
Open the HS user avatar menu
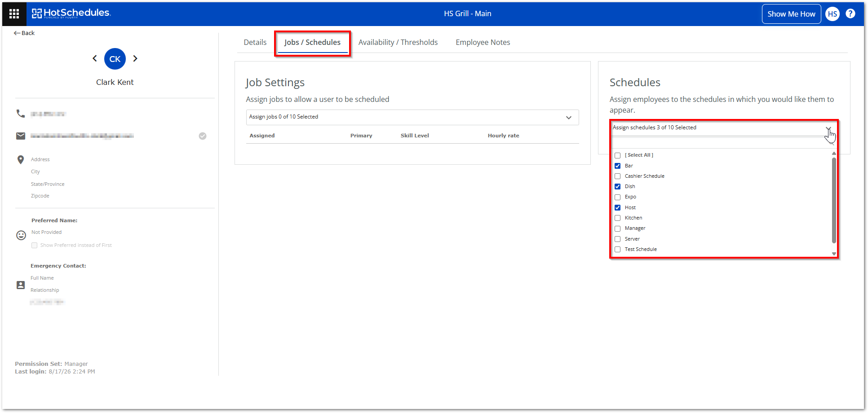click(833, 14)
